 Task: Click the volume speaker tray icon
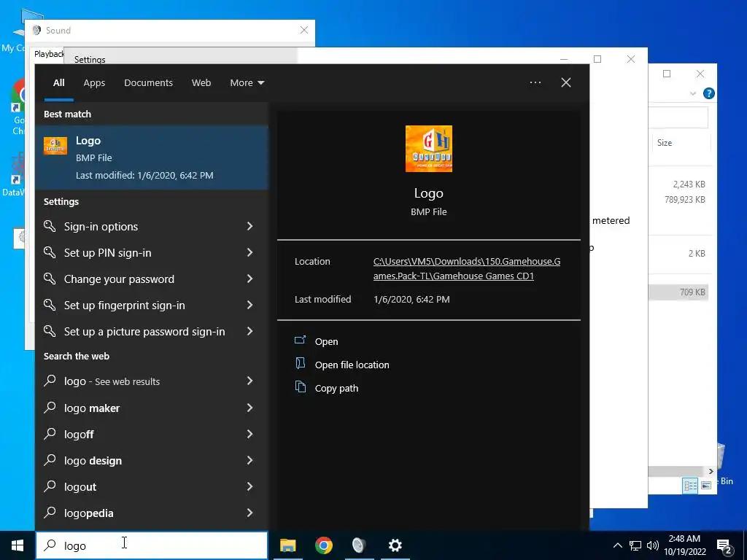pyautogui.click(x=653, y=545)
